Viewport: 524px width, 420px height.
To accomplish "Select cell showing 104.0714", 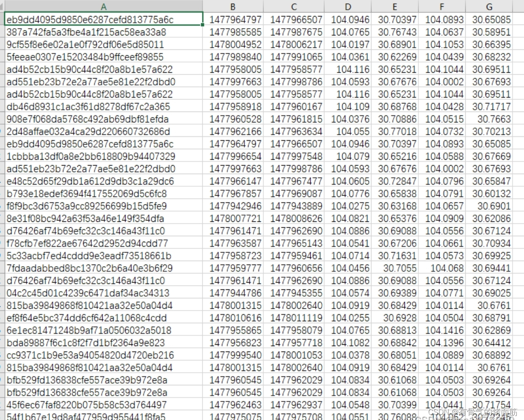I will pos(348,256).
